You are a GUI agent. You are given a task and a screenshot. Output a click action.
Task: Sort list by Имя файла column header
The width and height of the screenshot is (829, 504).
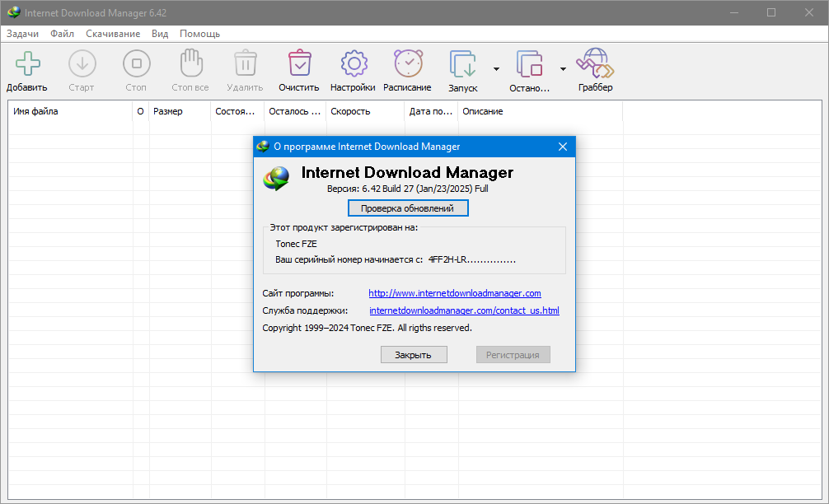70,111
